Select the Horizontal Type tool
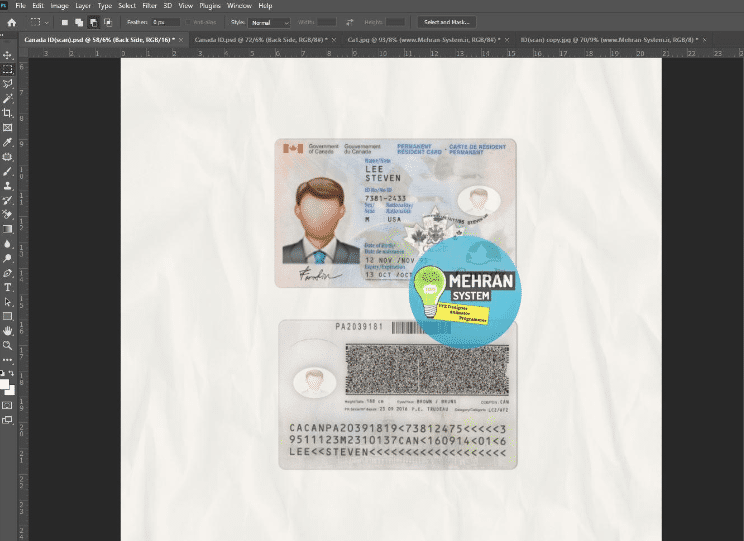Viewport: 744px width, 541px height. pos(7,286)
